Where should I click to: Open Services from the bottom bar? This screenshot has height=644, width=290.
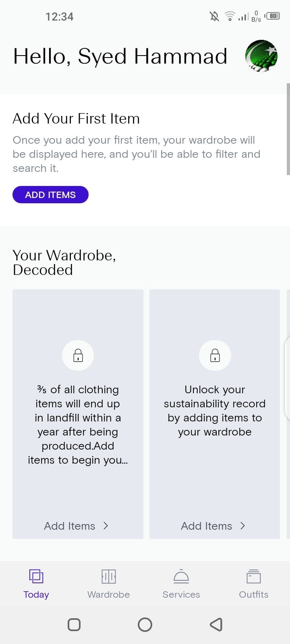point(181,576)
